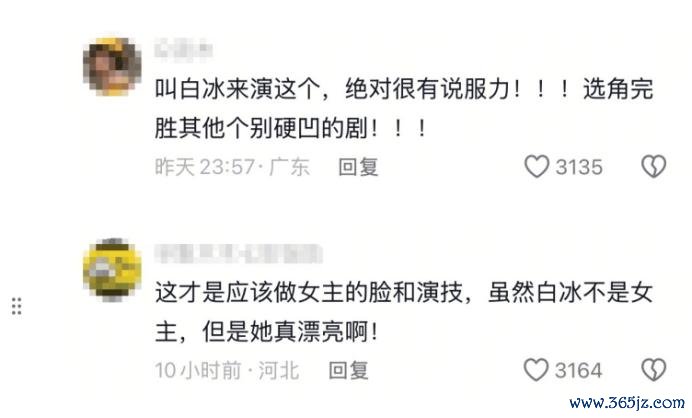692x418 pixels.
Task: Like the second comment with the heart icon
Action: coord(536,370)
